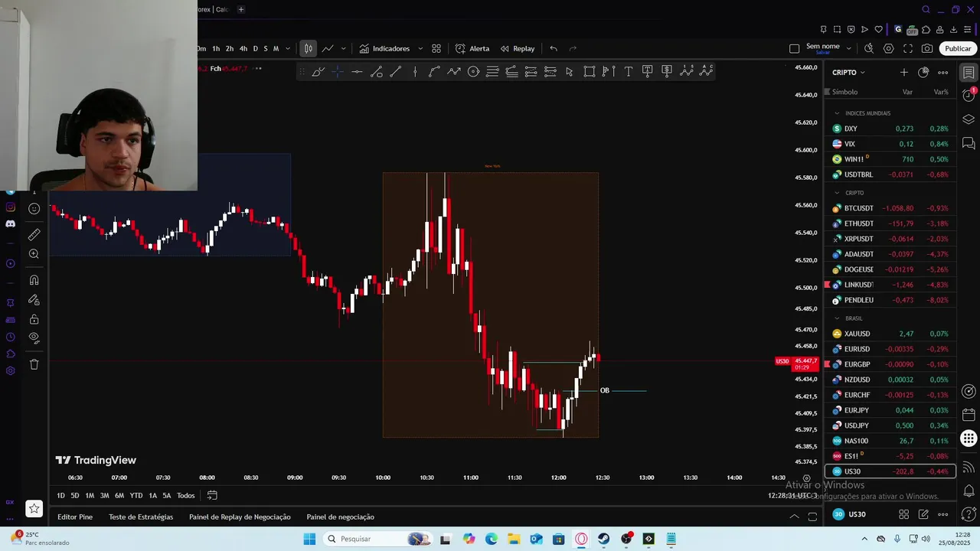Open the Painel de negociação tab
The image size is (980, 551).
click(x=340, y=517)
